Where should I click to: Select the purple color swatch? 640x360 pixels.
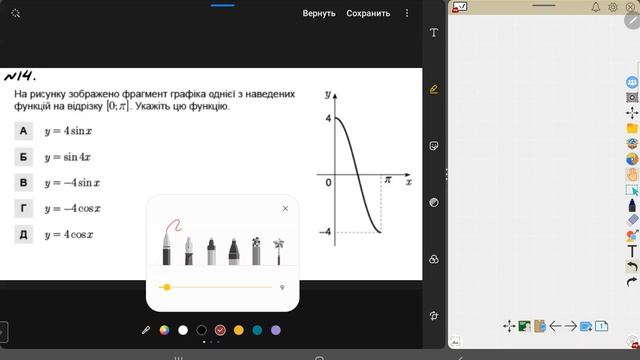pyautogui.click(x=276, y=330)
